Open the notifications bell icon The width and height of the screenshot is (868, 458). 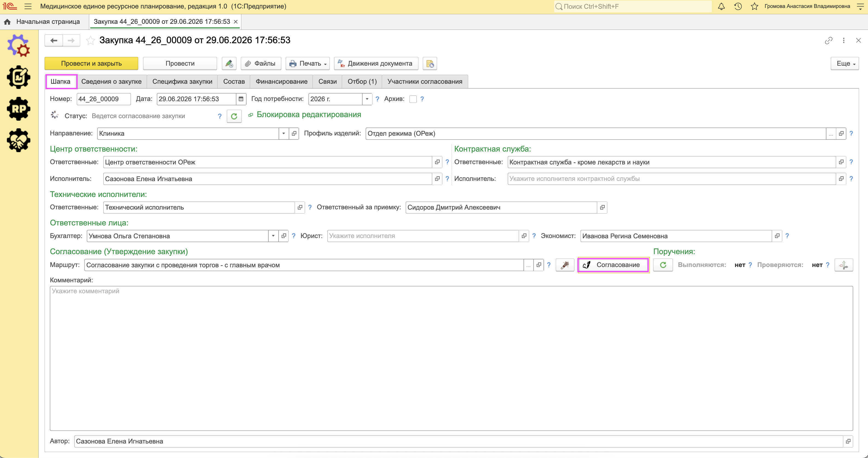pyautogui.click(x=721, y=6)
